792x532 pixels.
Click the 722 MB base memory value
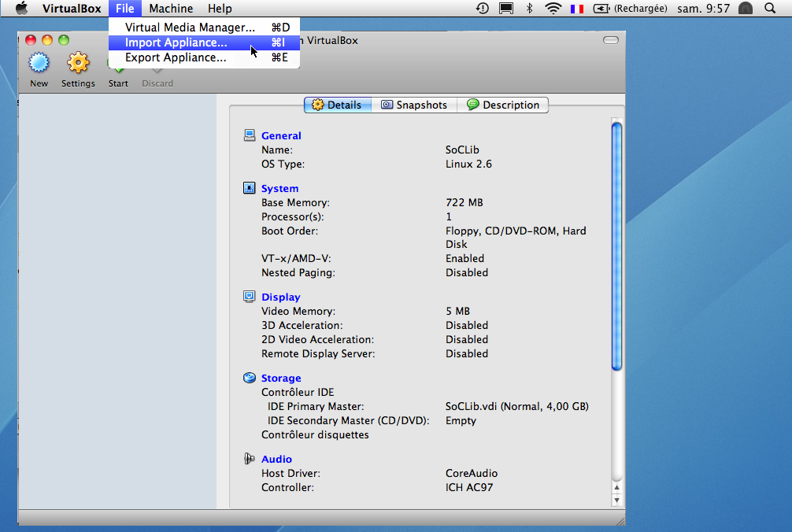point(464,202)
